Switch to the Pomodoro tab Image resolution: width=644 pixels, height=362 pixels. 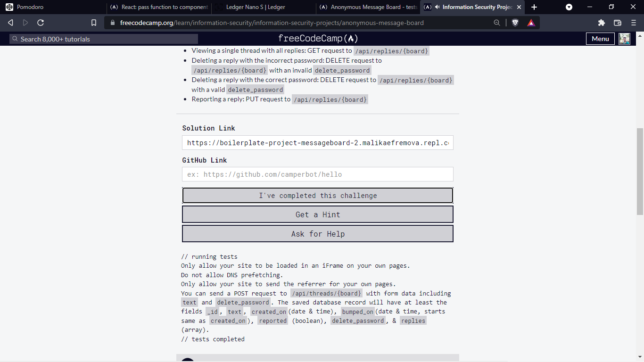(x=53, y=7)
